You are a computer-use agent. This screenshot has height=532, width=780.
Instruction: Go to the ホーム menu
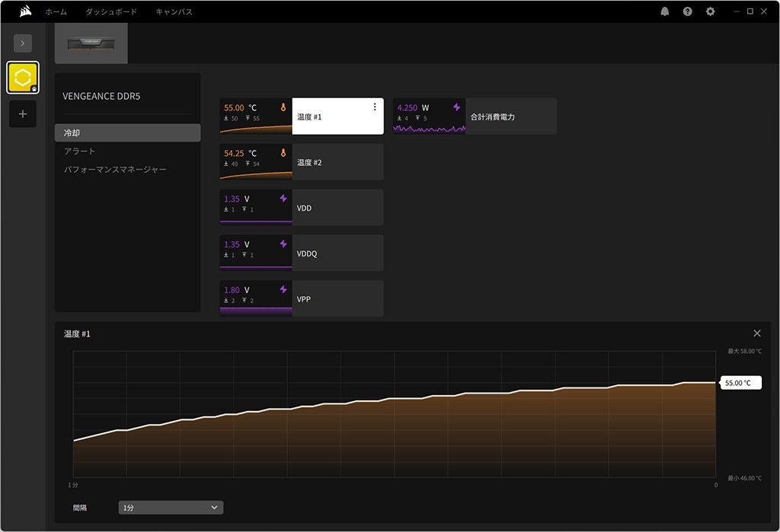click(56, 12)
